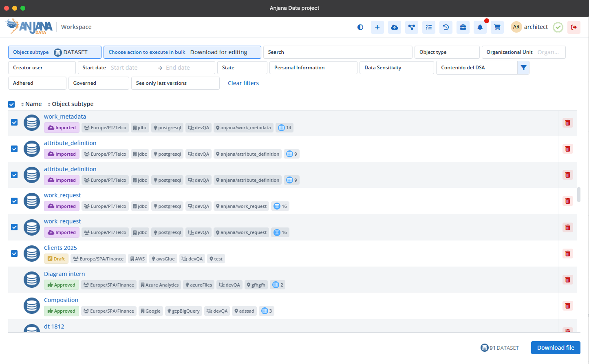The image size is (589, 364).
Task: Click the anjana/work_metadata path tag
Action: coord(243,128)
